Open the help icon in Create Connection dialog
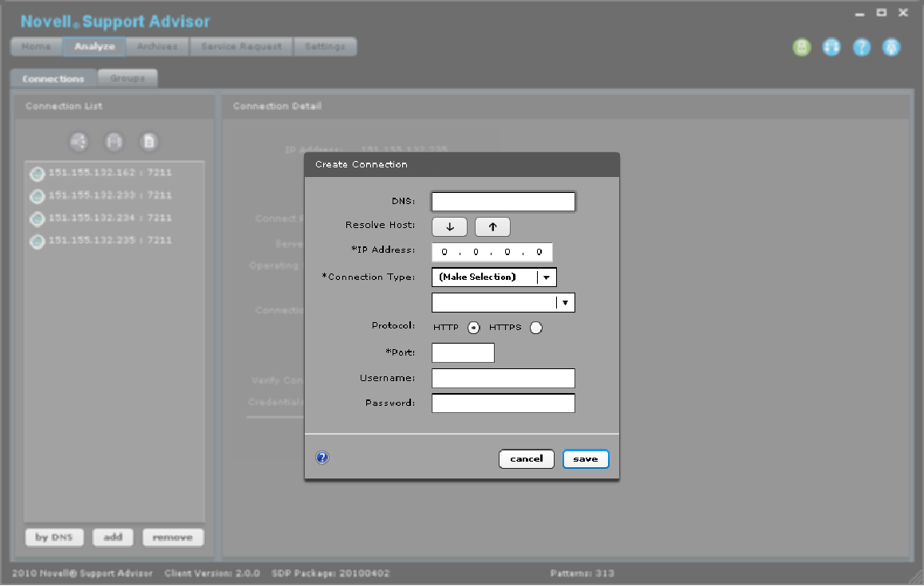 click(x=322, y=458)
